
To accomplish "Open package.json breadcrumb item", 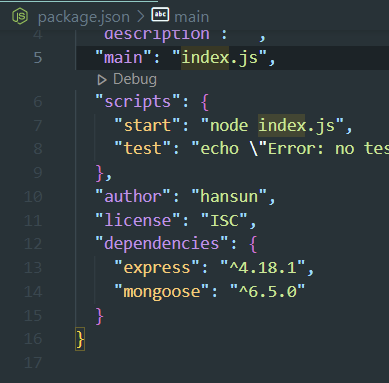I will [84, 17].
